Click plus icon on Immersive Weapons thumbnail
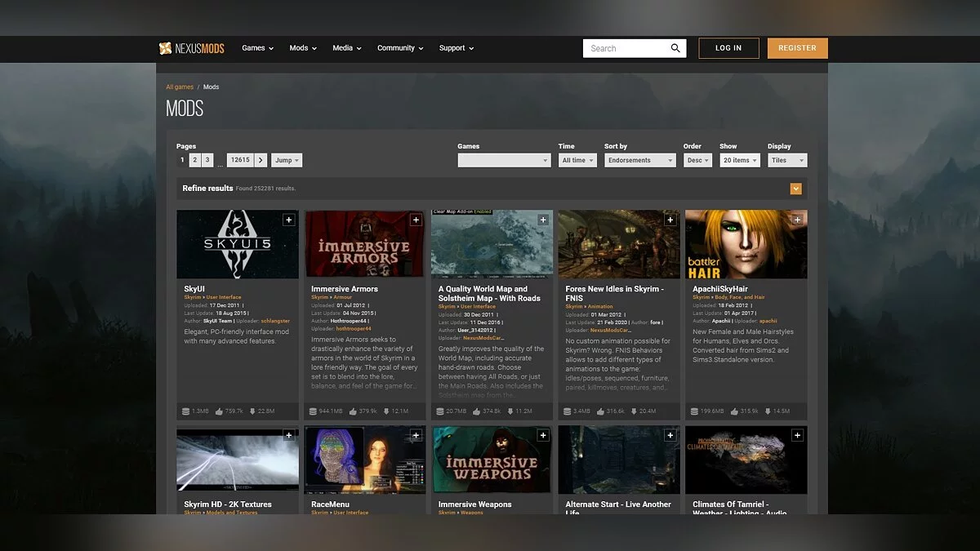This screenshot has width=980, height=551. pyautogui.click(x=543, y=436)
